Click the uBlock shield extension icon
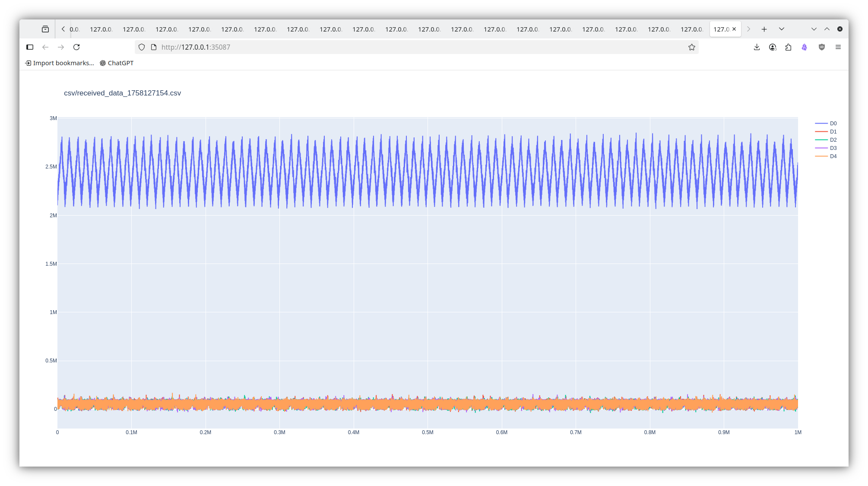Image resolution: width=868 pixels, height=486 pixels. pyautogui.click(x=821, y=47)
